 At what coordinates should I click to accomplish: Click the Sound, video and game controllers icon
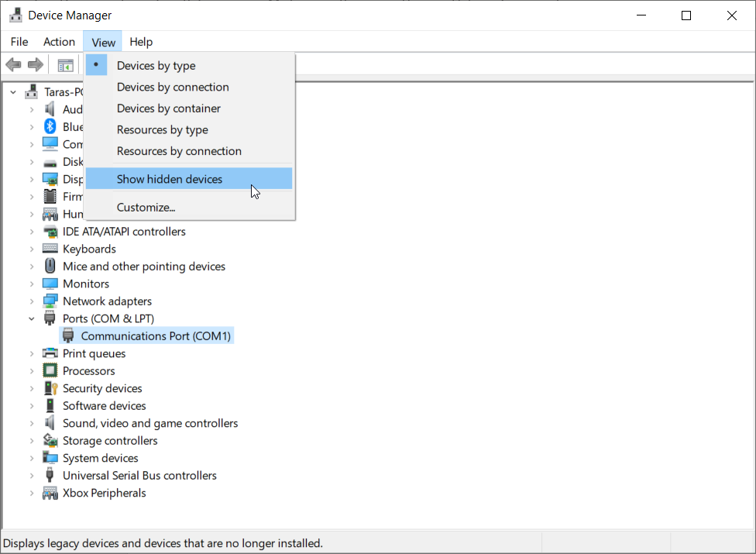[x=50, y=422]
